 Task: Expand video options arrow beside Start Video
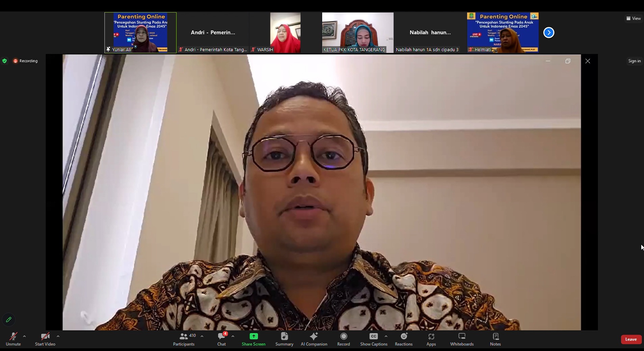(58, 336)
